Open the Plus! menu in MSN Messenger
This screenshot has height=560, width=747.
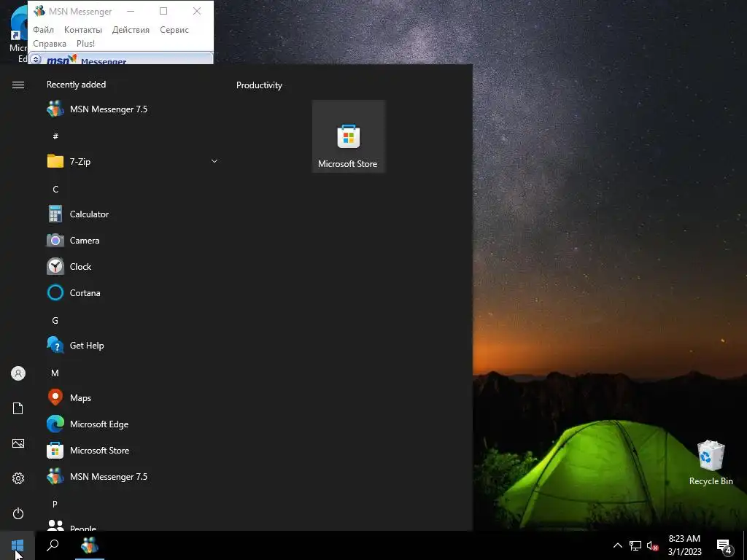tap(86, 43)
